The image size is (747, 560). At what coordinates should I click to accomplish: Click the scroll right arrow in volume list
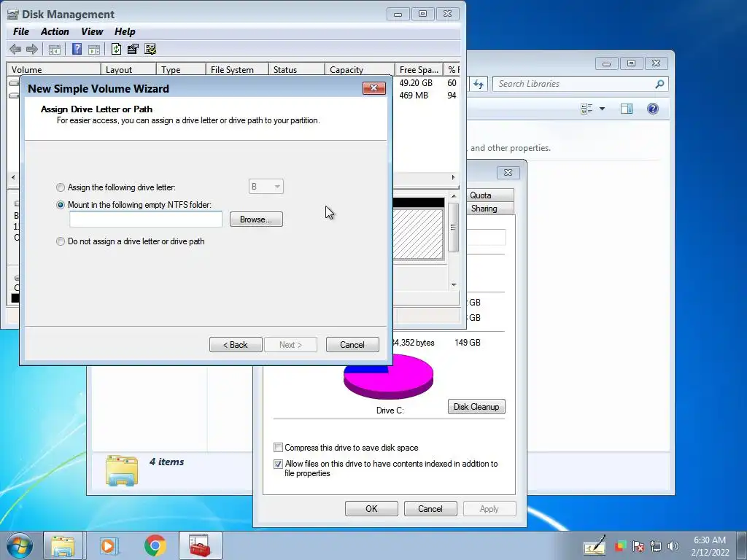tap(454, 177)
